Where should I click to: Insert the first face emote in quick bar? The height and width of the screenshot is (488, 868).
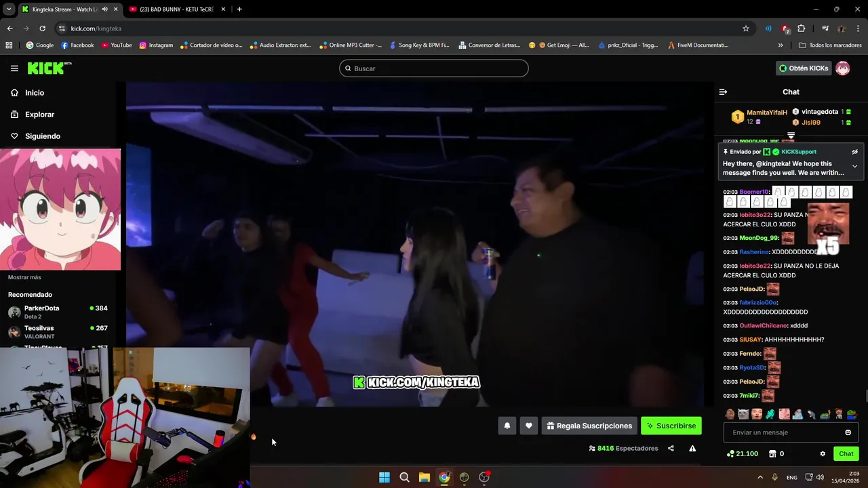pos(730,414)
